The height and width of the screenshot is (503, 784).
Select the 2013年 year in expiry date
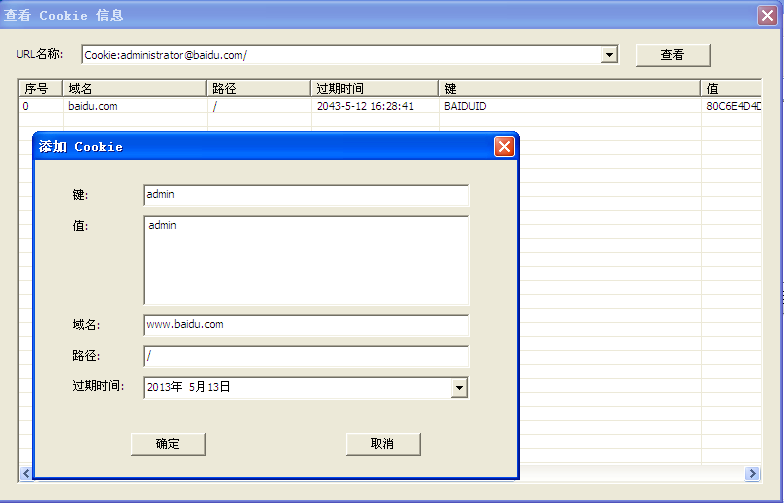164,387
